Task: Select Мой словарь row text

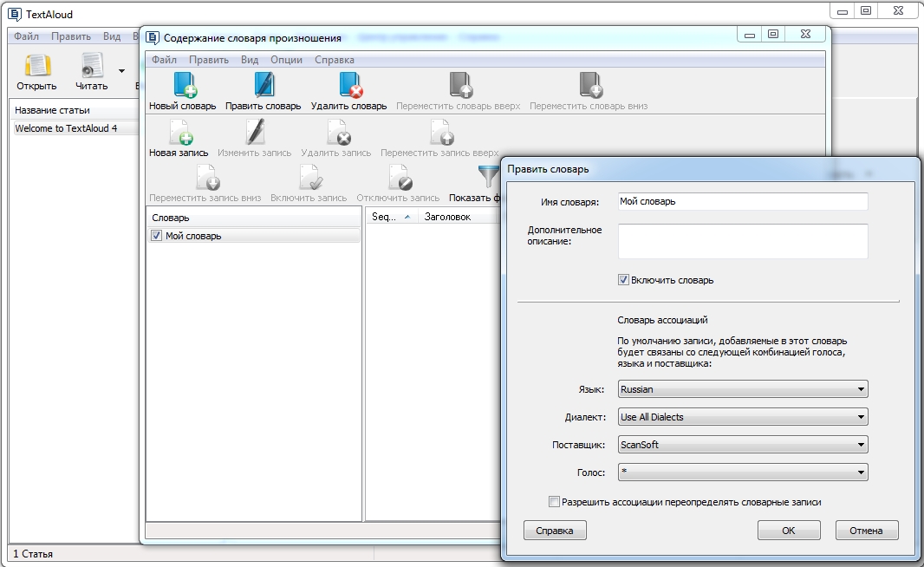Action: 193,236
